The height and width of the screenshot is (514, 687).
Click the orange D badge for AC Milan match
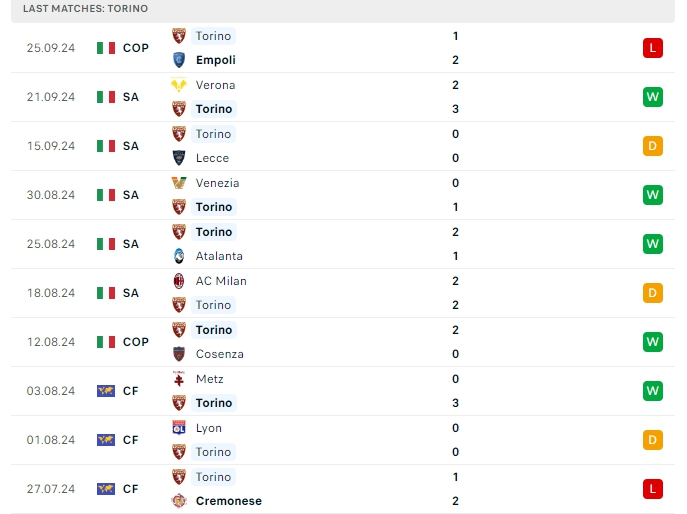tap(653, 293)
